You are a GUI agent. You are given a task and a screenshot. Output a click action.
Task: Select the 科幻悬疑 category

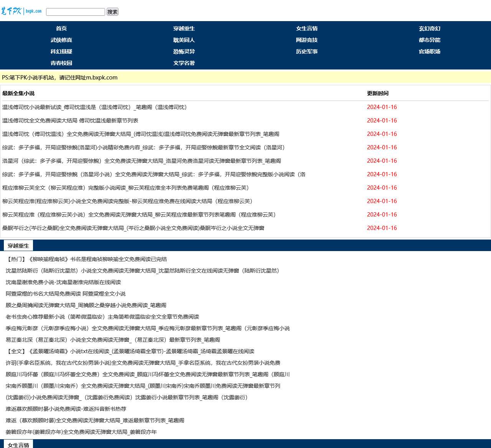pos(61,51)
